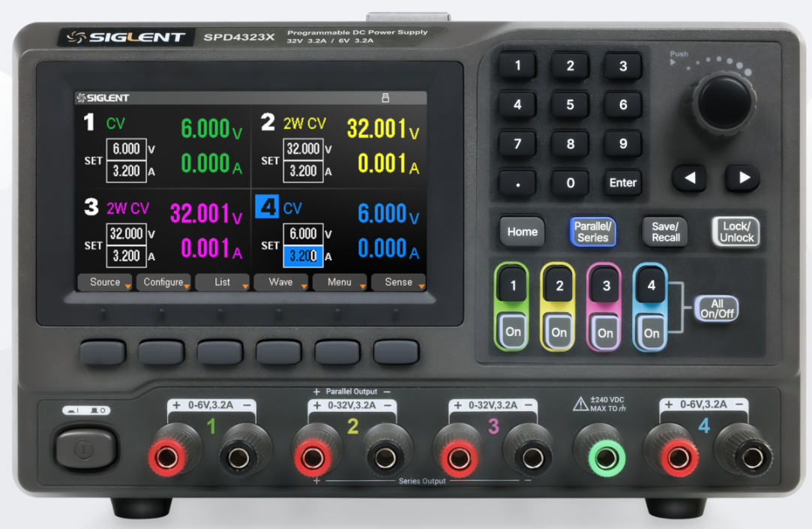Click digit 0 on the numeric keypad
812x529 pixels.
tap(570, 182)
